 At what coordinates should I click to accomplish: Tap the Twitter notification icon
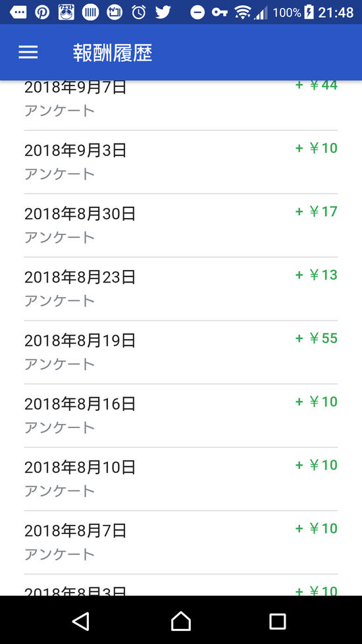coord(163,13)
